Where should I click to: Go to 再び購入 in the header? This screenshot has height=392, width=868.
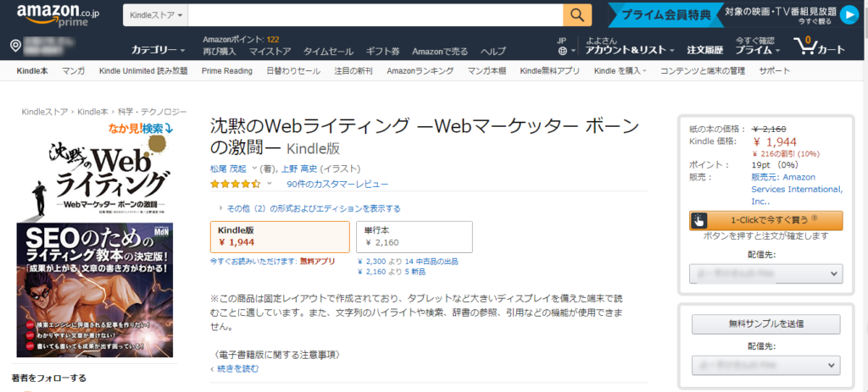coord(220,52)
